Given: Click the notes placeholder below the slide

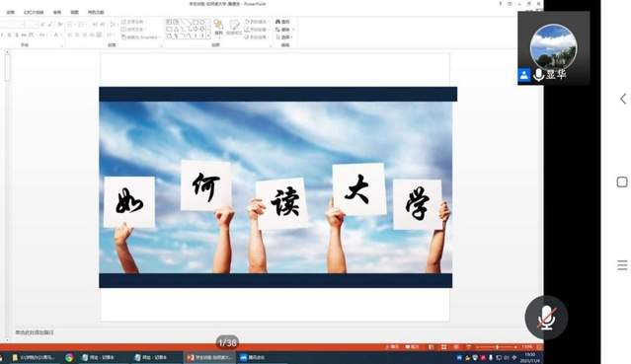Looking at the screenshot, I should pyautogui.click(x=35, y=332).
